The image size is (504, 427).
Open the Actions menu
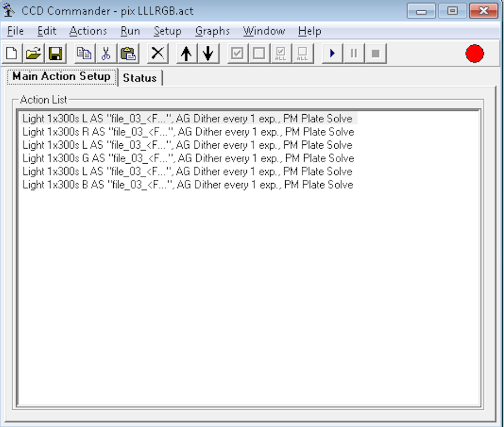tap(88, 31)
